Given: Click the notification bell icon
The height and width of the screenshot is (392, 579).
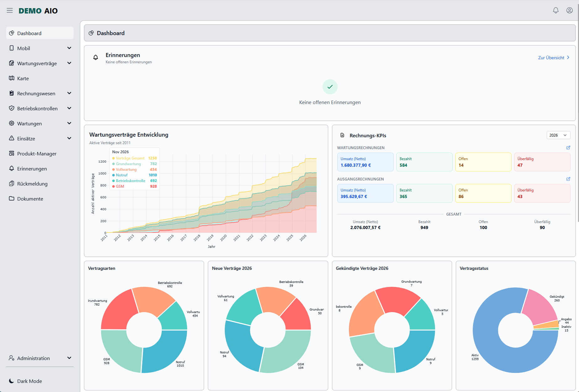Looking at the screenshot, I should (x=556, y=10).
